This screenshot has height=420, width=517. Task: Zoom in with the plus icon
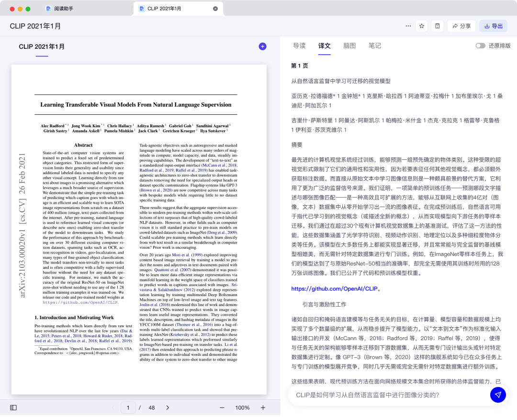click(x=263, y=408)
